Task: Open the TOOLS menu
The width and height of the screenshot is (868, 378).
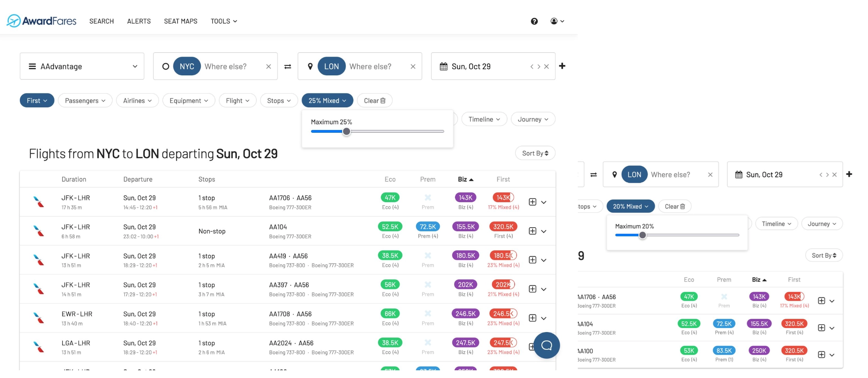Action: pyautogui.click(x=224, y=21)
